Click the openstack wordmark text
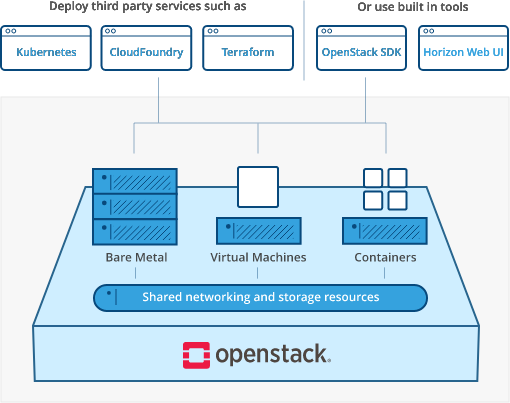Image resolution: width=510 pixels, height=403 pixels. pyautogui.click(x=273, y=355)
